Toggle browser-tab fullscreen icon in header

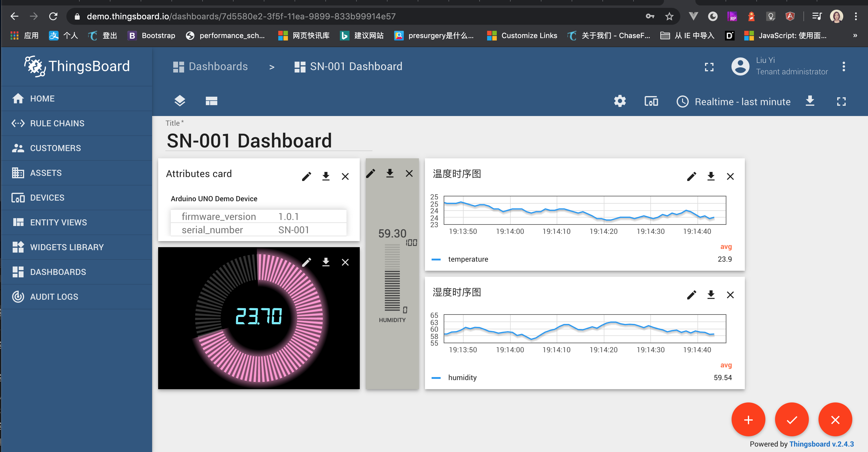pyautogui.click(x=709, y=67)
